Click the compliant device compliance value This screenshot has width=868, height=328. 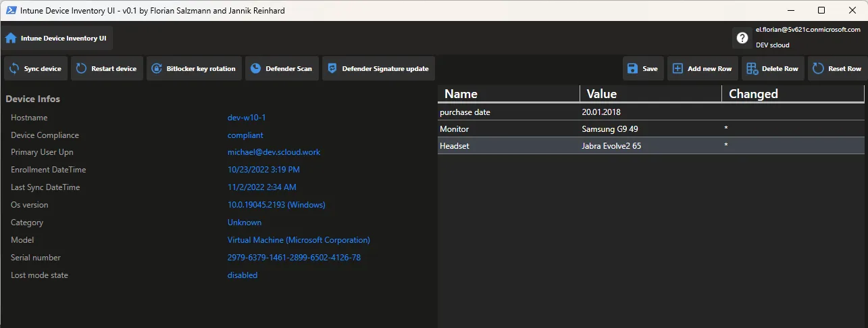point(245,135)
